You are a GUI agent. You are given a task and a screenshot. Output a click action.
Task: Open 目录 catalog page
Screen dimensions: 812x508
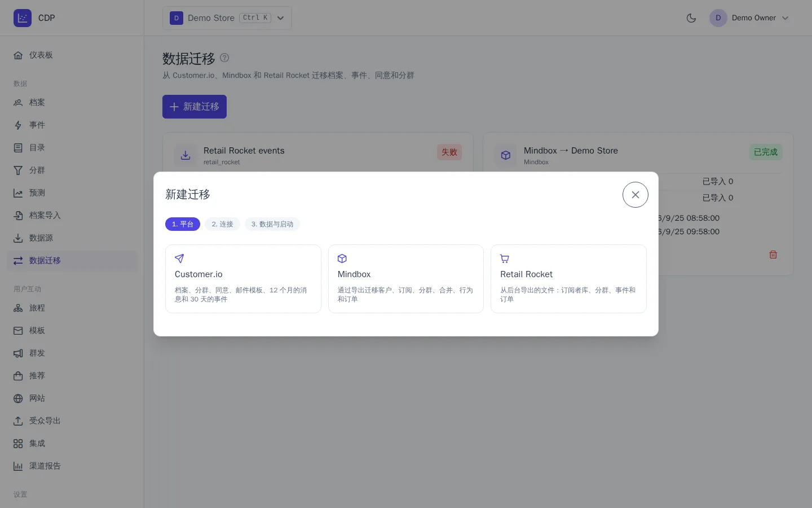pos(72,148)
